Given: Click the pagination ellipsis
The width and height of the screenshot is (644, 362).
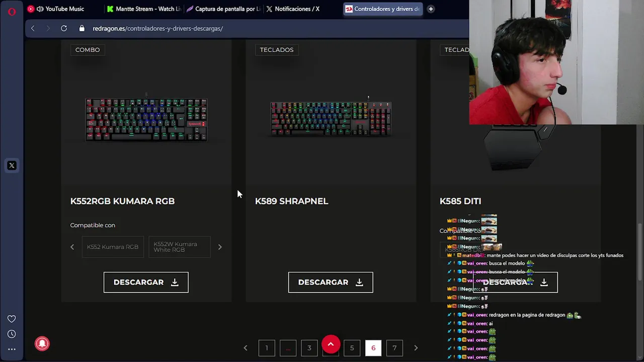Looking at the screenshot, I should [288, 348].
